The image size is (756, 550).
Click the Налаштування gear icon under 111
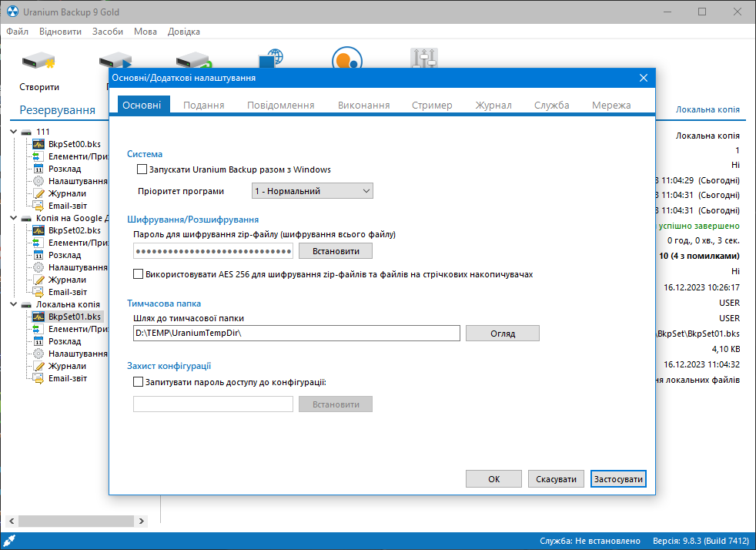tap(38, 181)
